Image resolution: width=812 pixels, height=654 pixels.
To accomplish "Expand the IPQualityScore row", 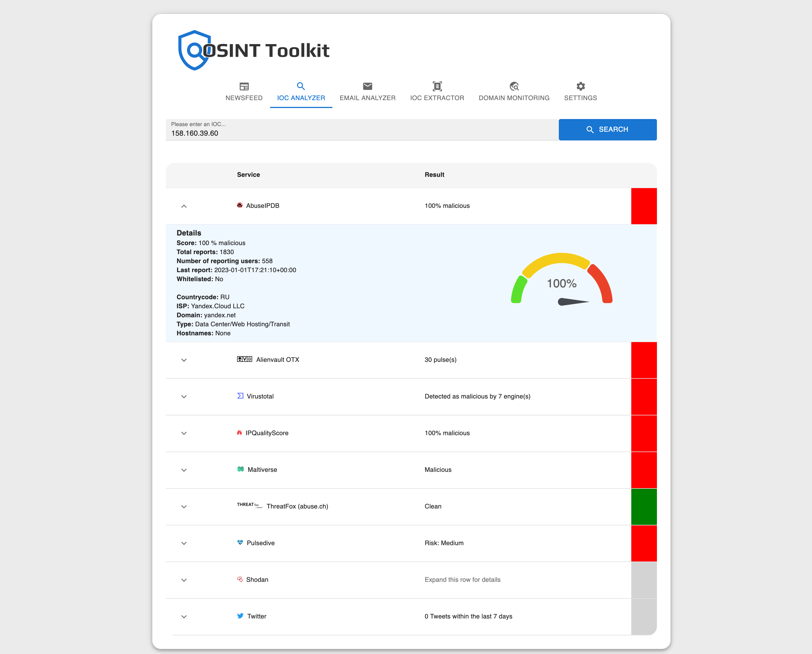I will pos(184,433).
